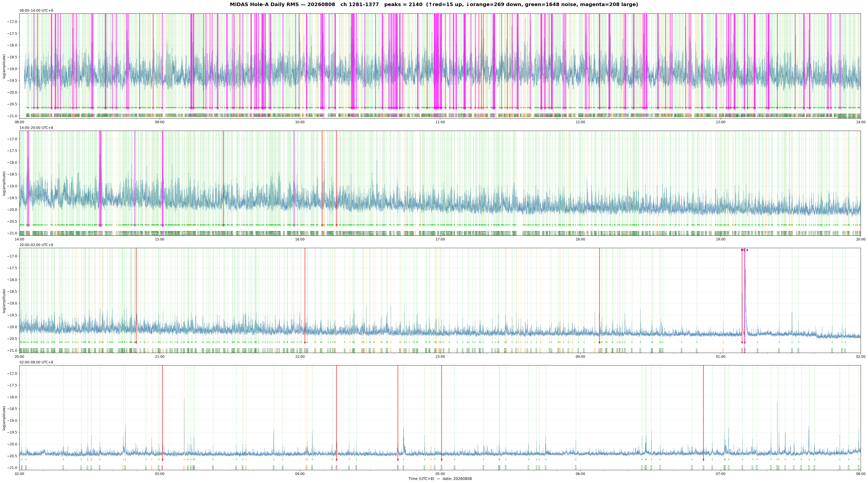Screen dimensions: 868x483
Task: Click the green peak label 2065
Action: click(x=832, y=350)
